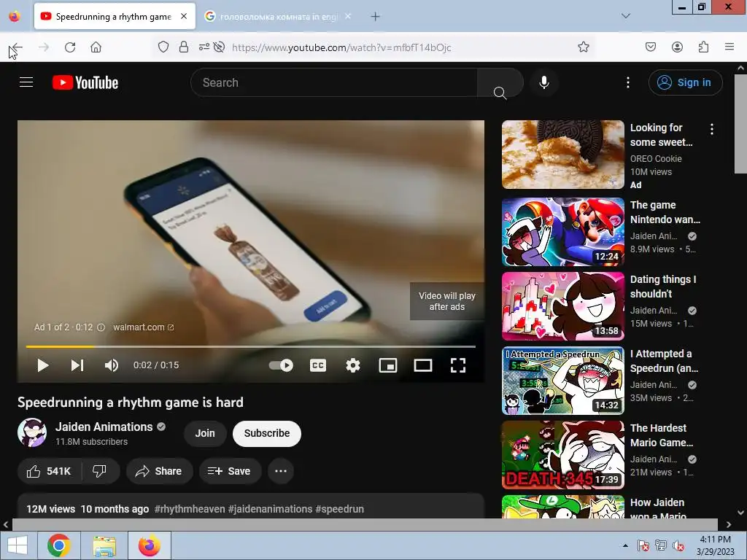Toggle closed captions (CC)
The image size is (747, 560).
point(318,365)
